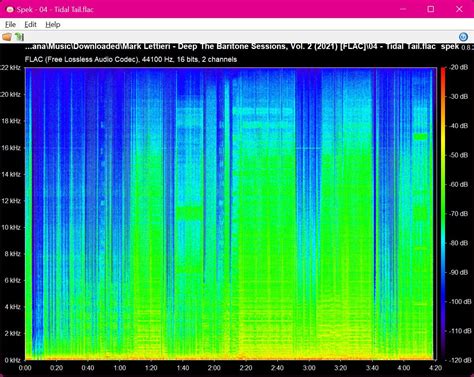Click the -40 dB scale label
The width and height of the screenshot is (474, 377).
coord(459,126)
